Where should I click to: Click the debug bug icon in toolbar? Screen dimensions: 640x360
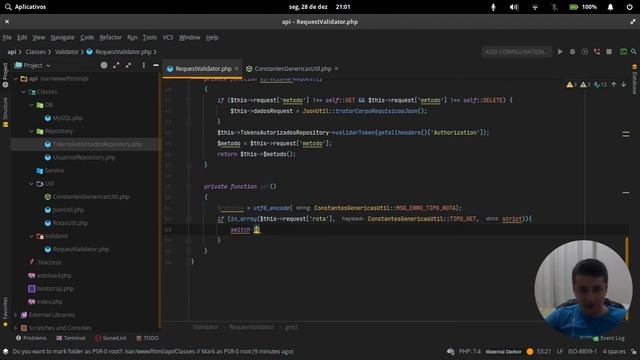(x=572, y=52)
